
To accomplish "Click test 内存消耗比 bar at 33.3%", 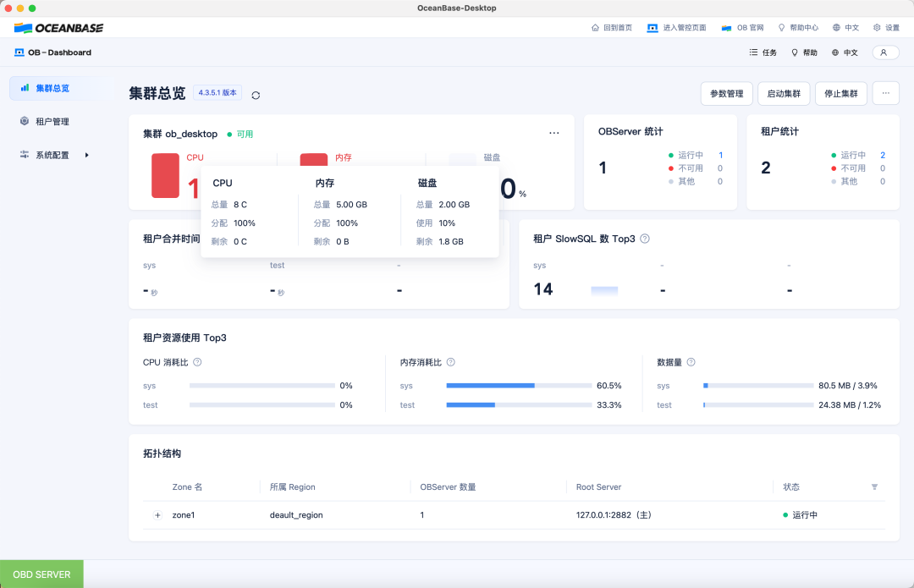I will (520, 405).
